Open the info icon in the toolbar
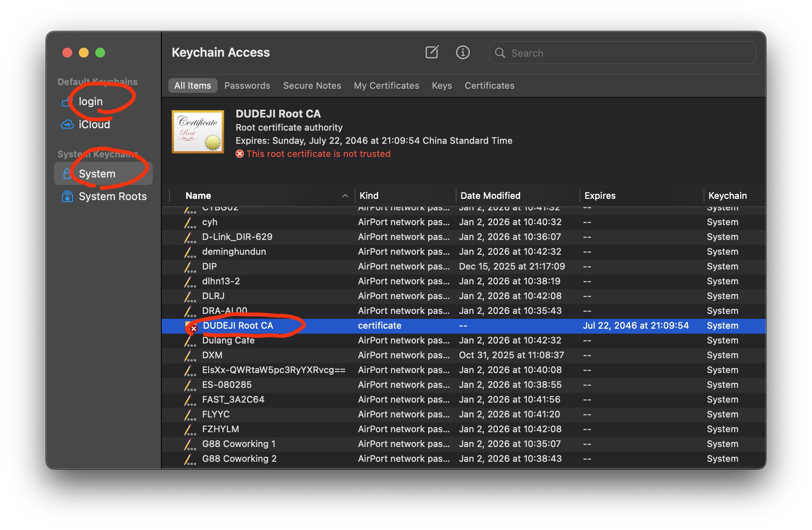 [x=463, y=52]
